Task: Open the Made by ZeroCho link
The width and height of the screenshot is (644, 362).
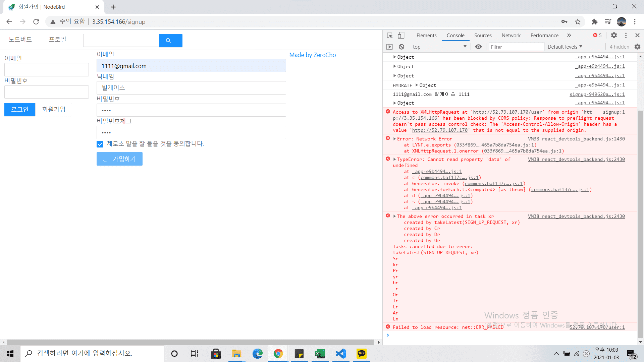Action: point(312,55)
